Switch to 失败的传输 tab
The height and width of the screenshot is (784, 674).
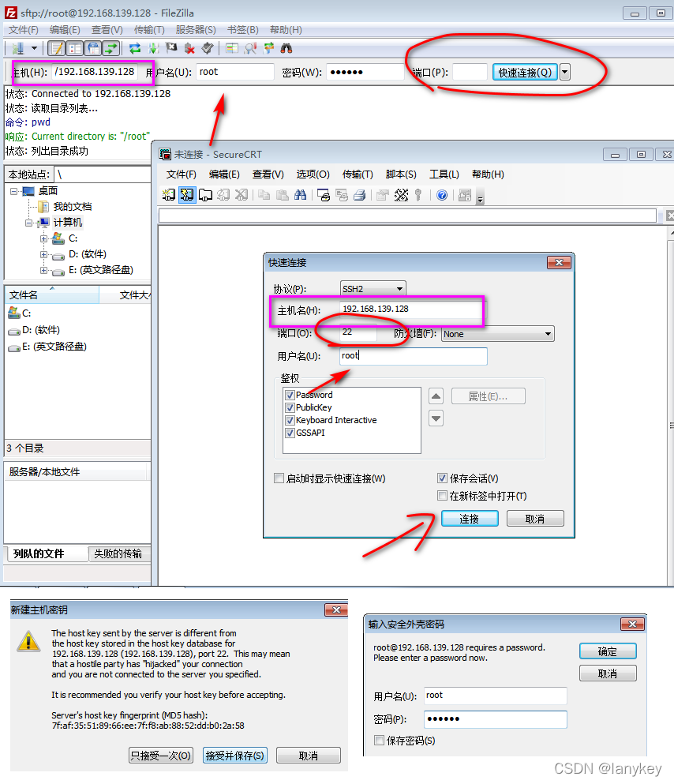click(x=118, y=554)
